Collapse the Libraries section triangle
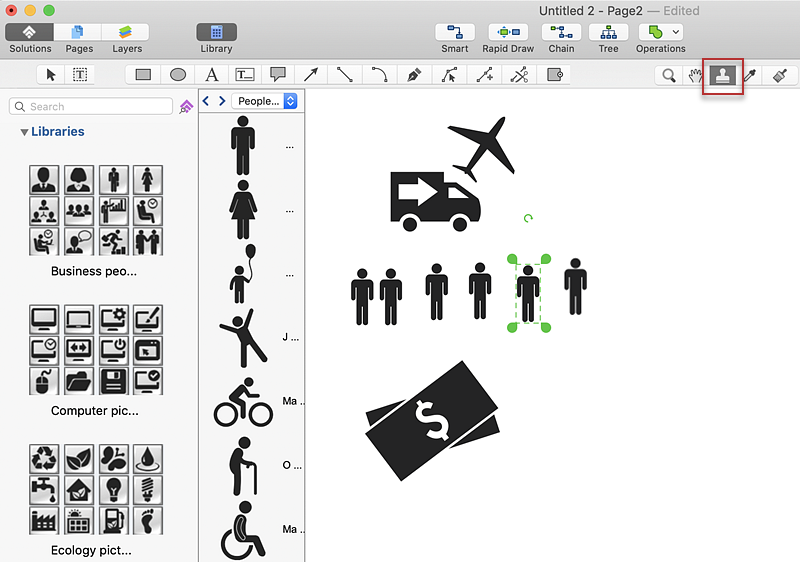This screenshot has height=562, width=800. click(x=24, y=132)
